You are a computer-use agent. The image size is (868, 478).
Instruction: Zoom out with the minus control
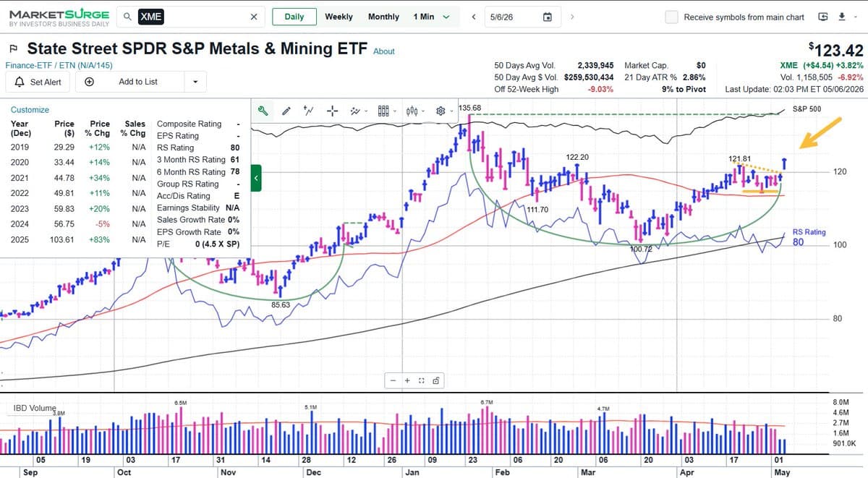(x=393, y=380)
